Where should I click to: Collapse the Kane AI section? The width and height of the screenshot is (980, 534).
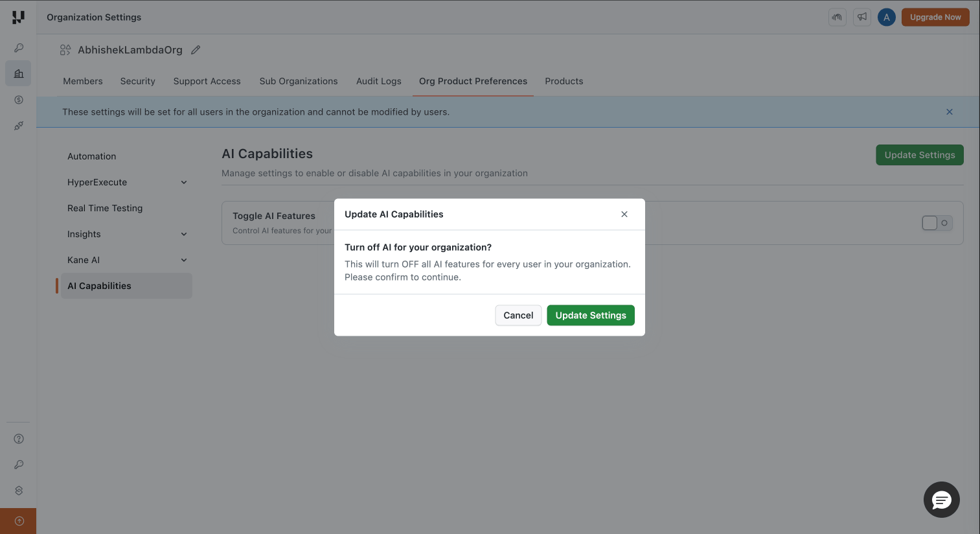183,260
